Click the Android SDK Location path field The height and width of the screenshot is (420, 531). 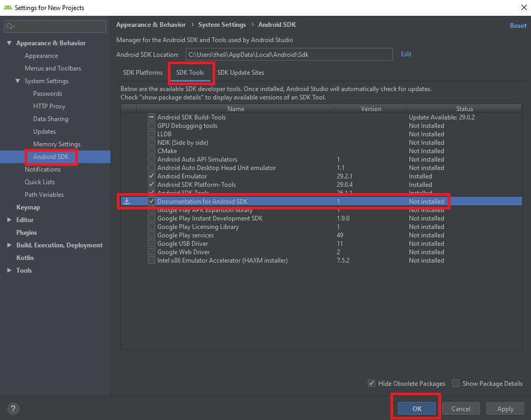point(289,54)
